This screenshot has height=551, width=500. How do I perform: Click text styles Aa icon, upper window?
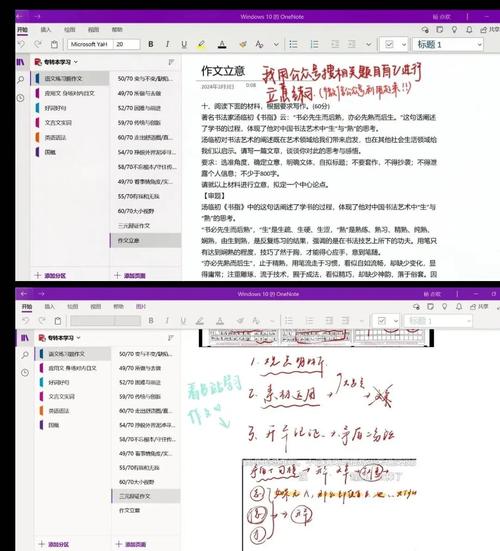(x=259, y=44)
